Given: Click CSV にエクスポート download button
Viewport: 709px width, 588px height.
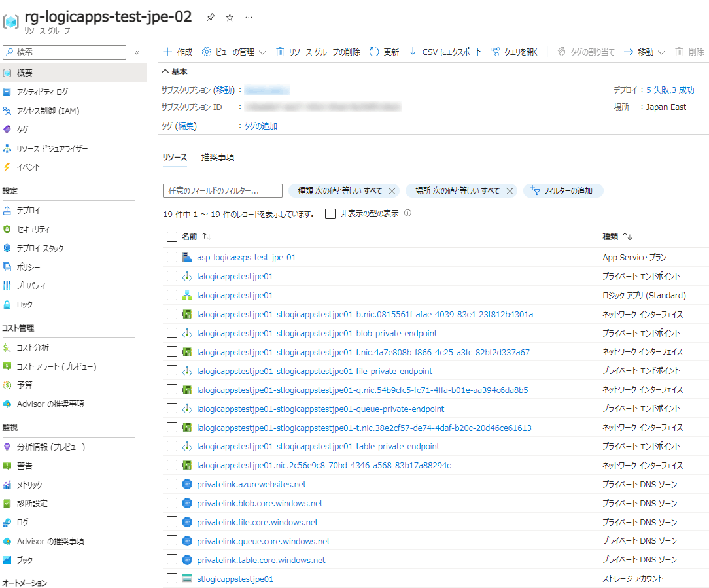Looking at the screenshot, I should (445, 52).
